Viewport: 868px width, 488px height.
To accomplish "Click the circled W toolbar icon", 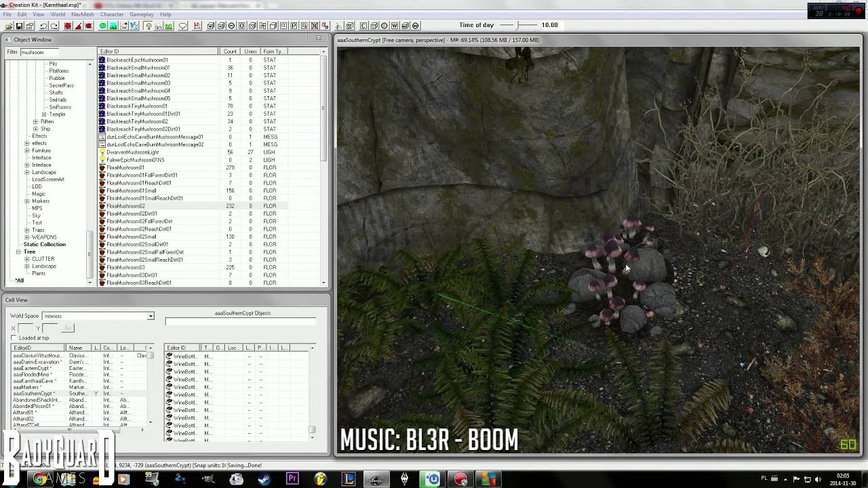I will 416,26.
